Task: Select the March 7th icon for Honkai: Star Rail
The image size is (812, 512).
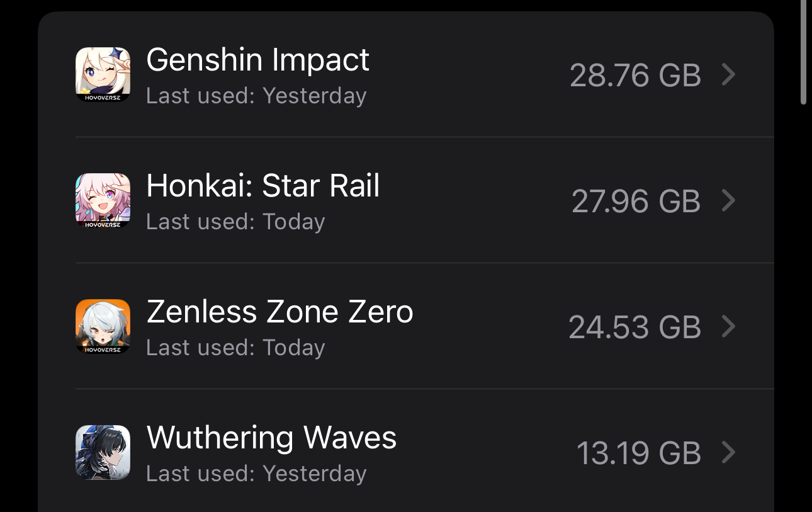Action: [103, 200]
